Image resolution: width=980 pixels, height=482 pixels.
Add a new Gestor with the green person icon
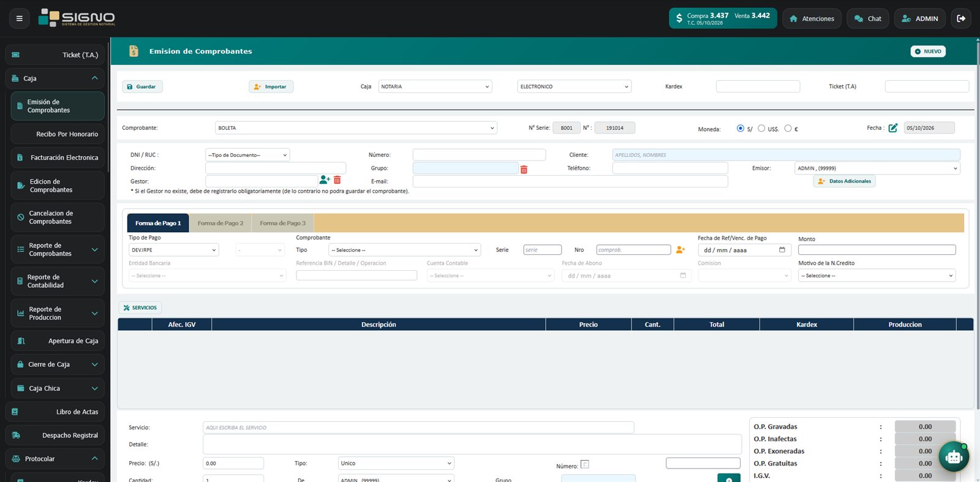tap(325, 180)
